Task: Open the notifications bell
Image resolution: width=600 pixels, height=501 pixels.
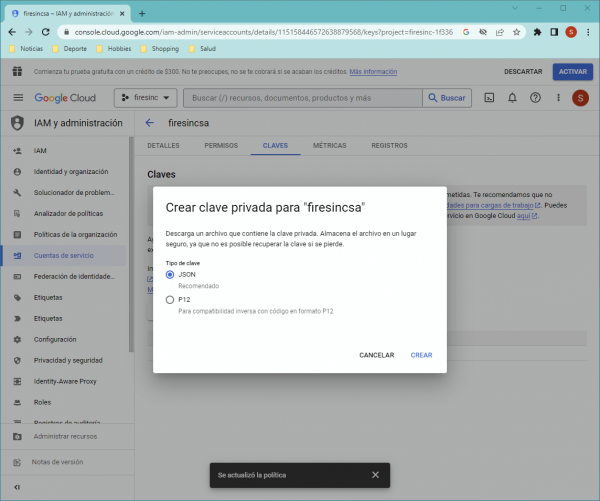Action: click(512, 98)
